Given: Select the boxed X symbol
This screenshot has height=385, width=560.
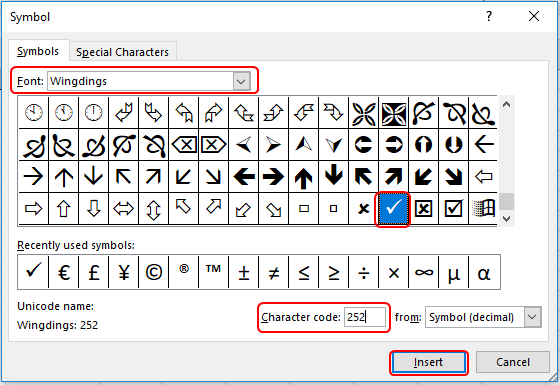Looking at the screenshot, I should [423, 209].
